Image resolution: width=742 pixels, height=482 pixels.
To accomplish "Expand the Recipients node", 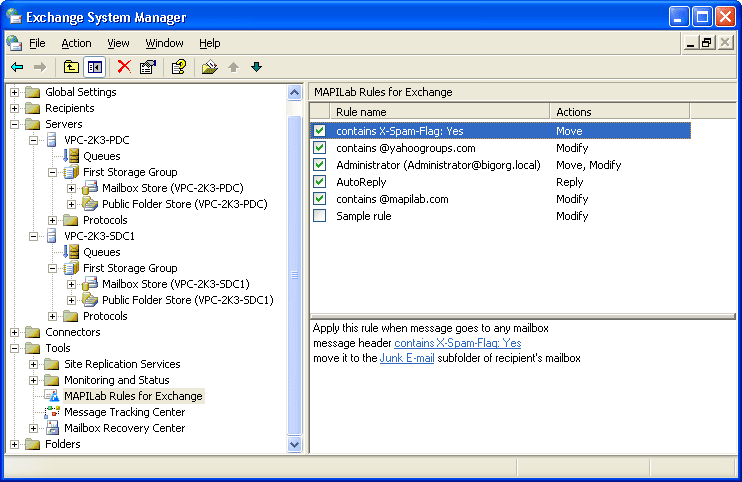I will coord(15,108).
